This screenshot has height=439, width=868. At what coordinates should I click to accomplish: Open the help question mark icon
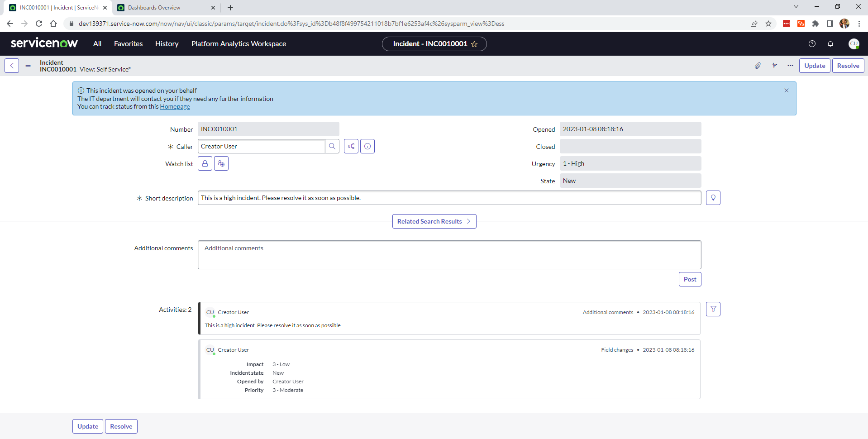(811, 43)
